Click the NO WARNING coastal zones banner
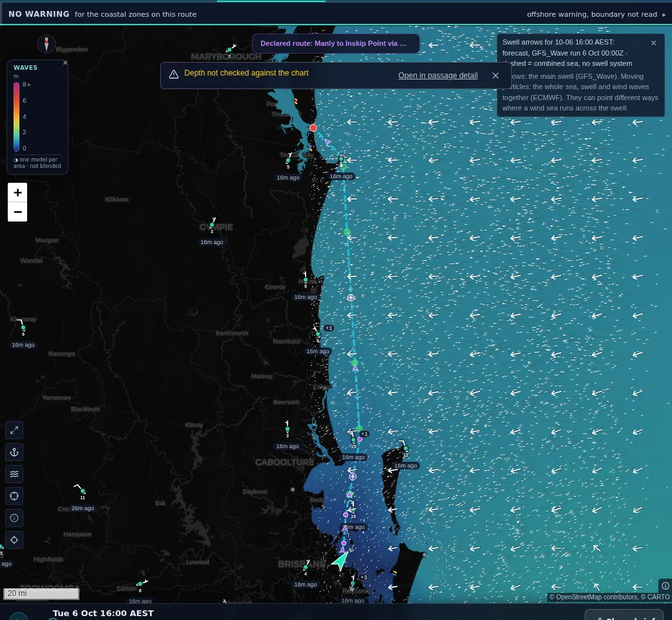This screenshot has width=672, height=620. (103, 14)
